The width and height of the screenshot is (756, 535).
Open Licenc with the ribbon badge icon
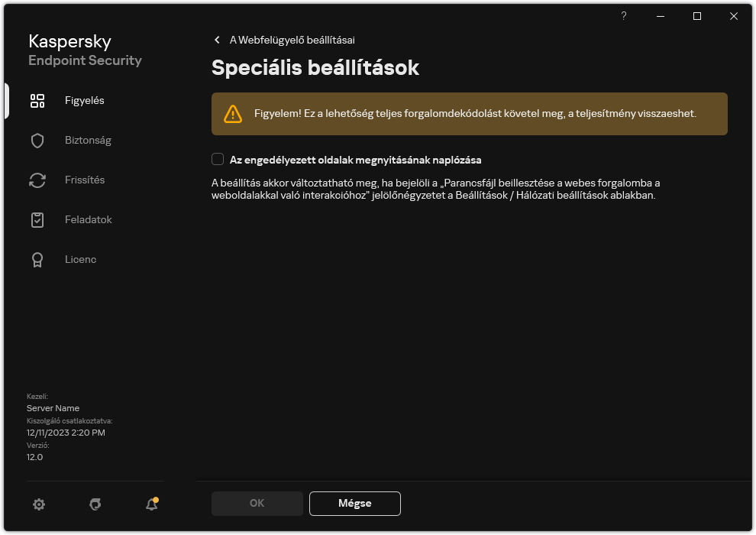click(x=37, y=259)
